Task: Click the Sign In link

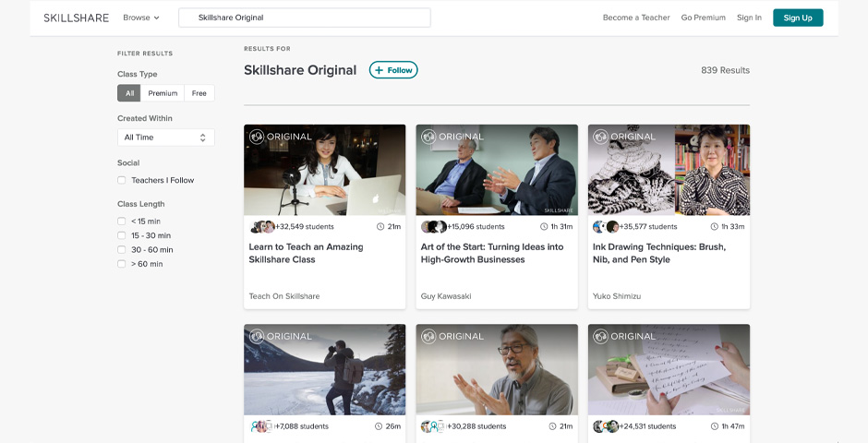Action: 749,18
